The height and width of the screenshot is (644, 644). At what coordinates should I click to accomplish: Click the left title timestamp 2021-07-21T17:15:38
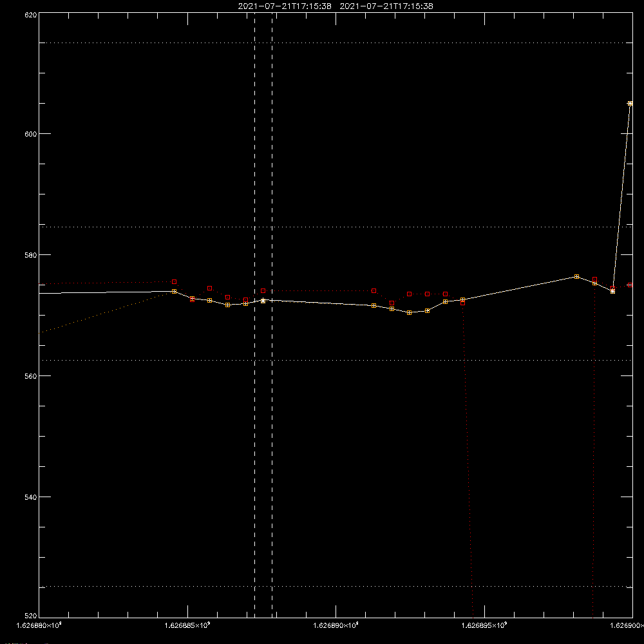click(285, 6)
